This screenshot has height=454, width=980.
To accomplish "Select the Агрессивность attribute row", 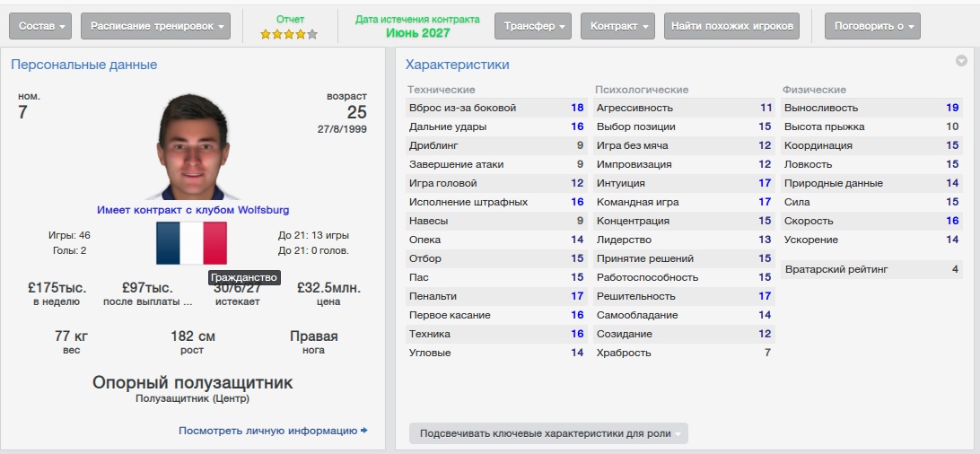I will click(683, 108).
